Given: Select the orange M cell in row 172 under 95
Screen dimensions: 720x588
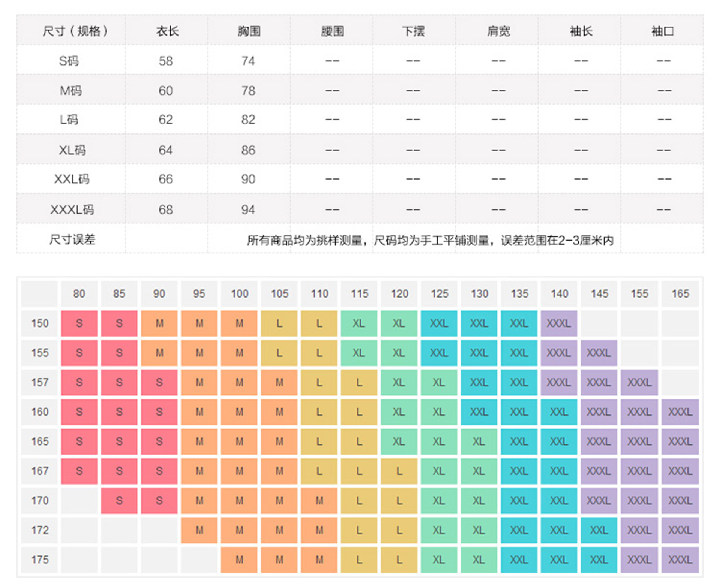Looking at the screenshot, I should (x=199, y=530).
